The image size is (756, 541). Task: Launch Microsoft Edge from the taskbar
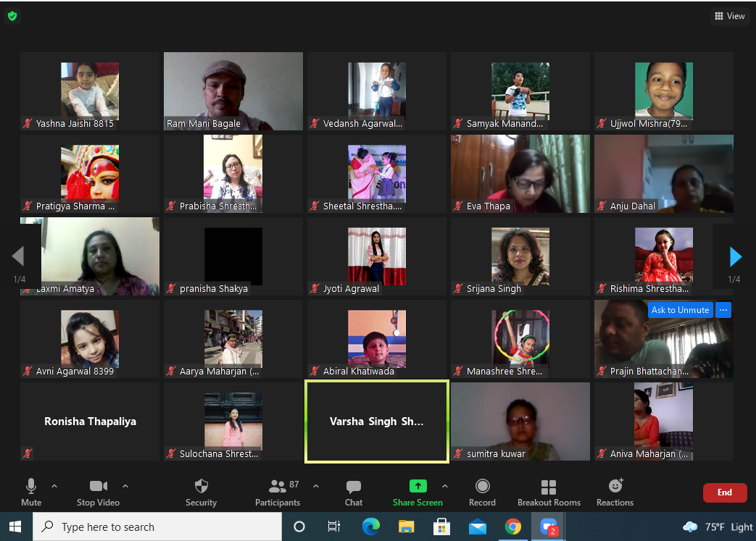tap(371, 527)
